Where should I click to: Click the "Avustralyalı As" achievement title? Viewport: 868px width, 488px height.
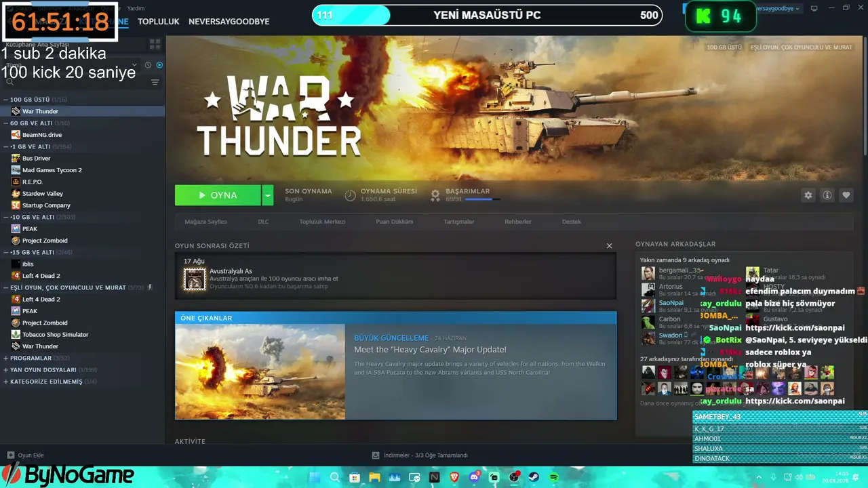231,271
